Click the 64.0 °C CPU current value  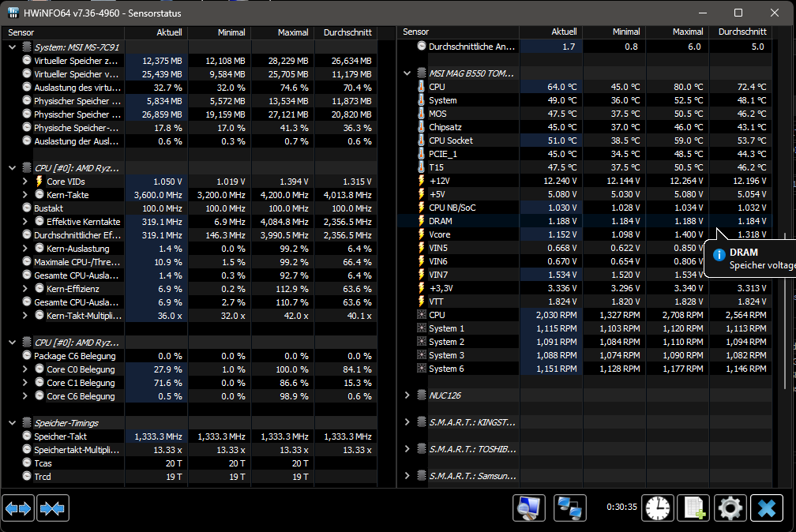(562, 87)
